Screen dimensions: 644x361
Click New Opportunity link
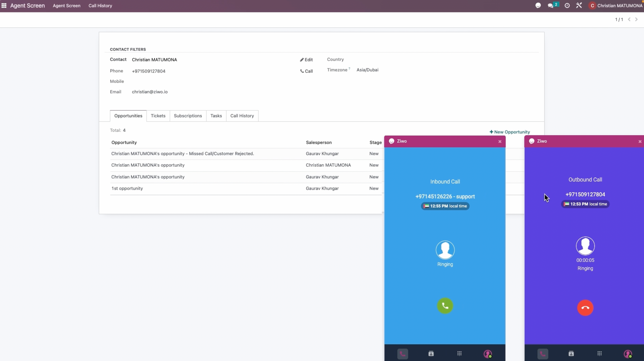(x=509, y=132)
